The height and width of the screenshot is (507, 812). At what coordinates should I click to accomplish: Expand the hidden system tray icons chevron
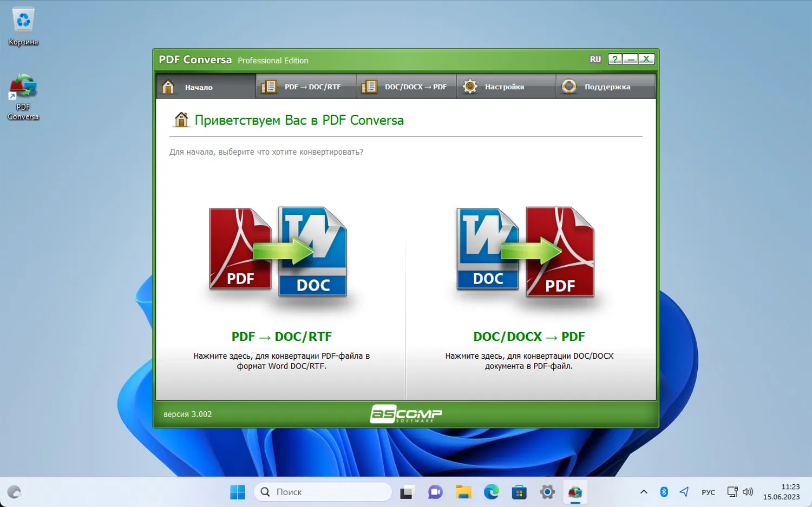644,492
